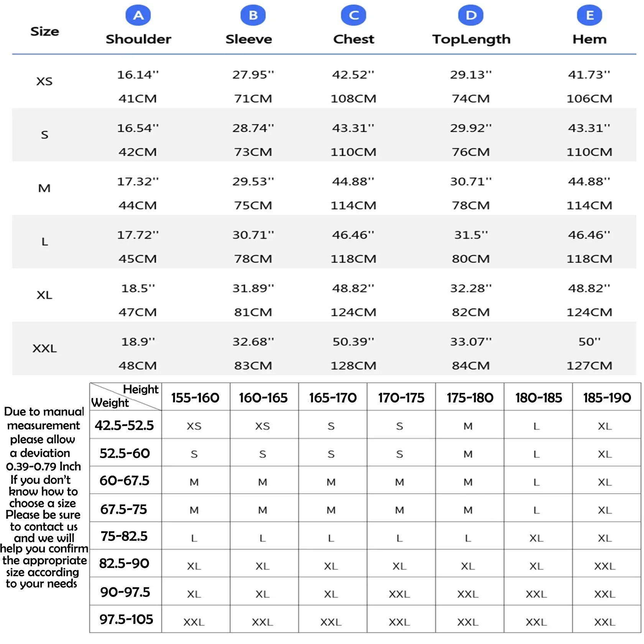Screen dimensions: 644x644
Task: Select the Sleeve column header text
Action: point(249,39)
